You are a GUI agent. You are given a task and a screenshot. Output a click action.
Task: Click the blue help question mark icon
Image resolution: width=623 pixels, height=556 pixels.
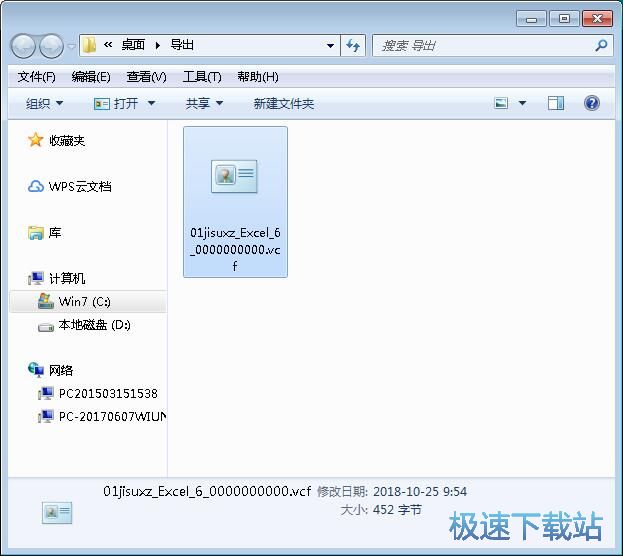592,103
